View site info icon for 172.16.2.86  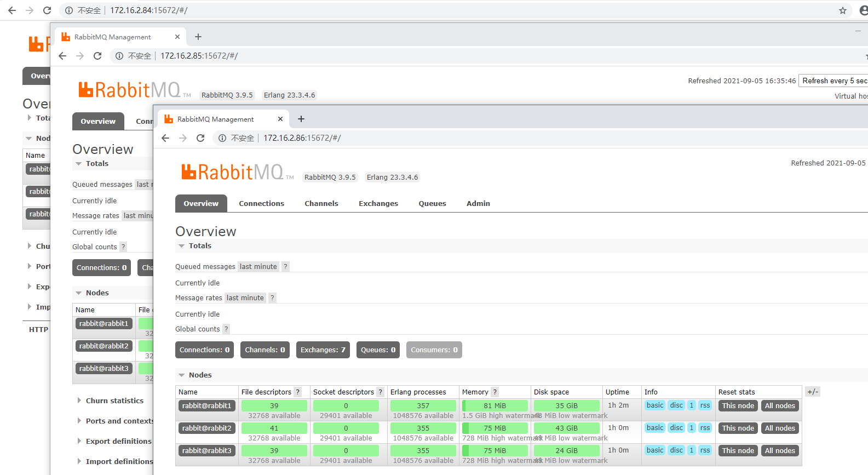(222, 138)
